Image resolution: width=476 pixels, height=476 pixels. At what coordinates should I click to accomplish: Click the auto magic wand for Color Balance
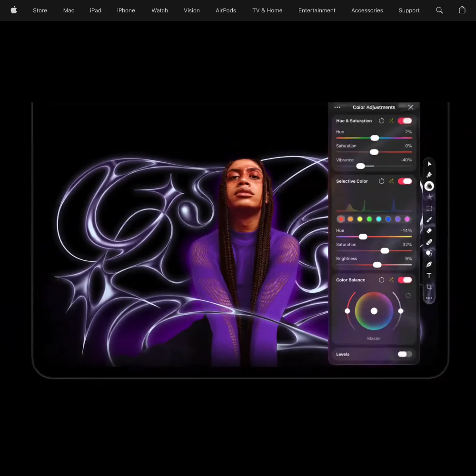pos(392,280)
